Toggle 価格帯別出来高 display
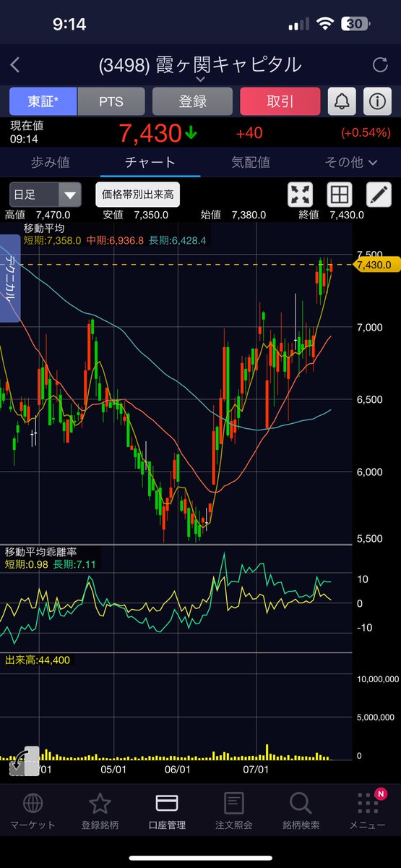 (137, 195)
